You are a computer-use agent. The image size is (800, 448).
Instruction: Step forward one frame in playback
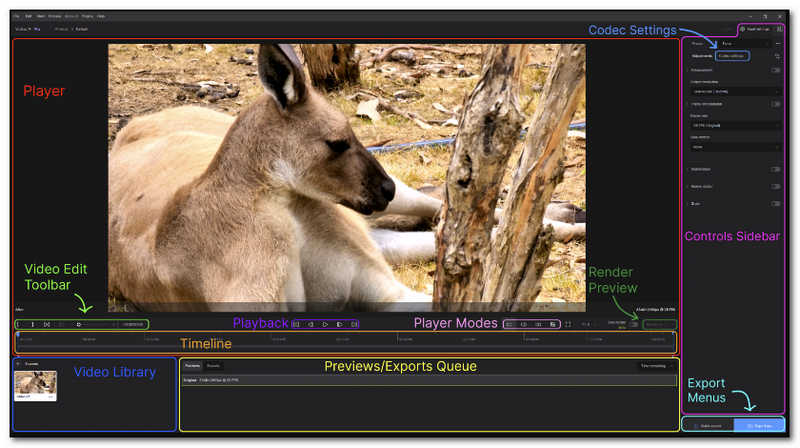(340, 324)
